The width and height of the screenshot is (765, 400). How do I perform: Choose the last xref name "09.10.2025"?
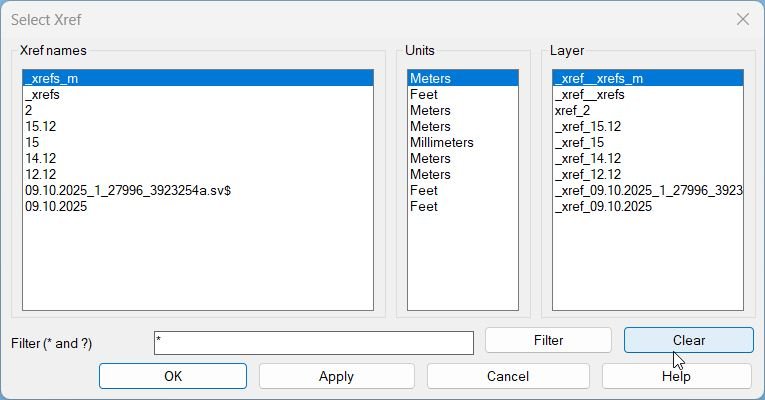pos(56,206)
